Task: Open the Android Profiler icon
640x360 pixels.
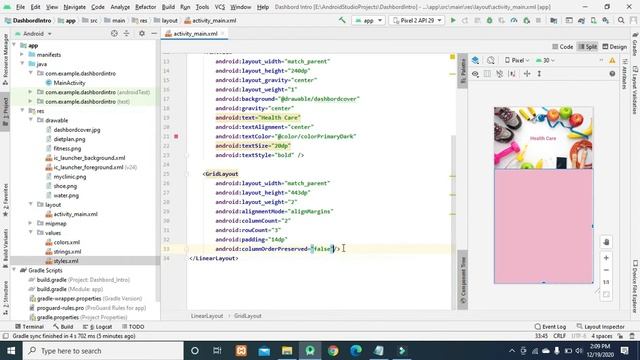Action: pos(514,20)
